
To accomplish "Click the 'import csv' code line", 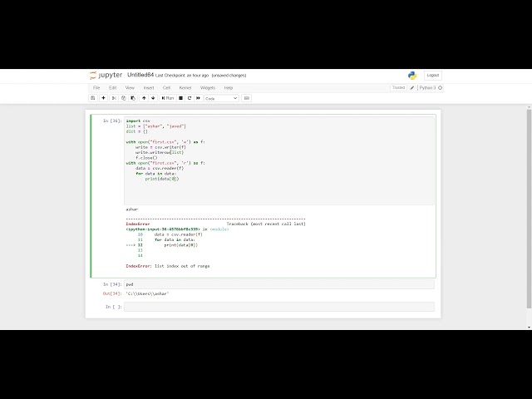I will (x=138, y=121).
